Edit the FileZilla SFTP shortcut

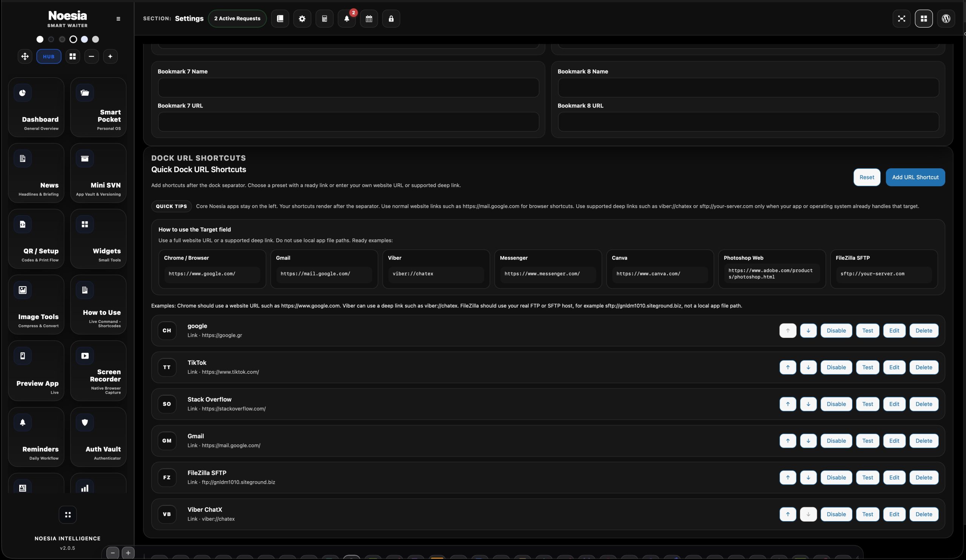click(894, 478)
